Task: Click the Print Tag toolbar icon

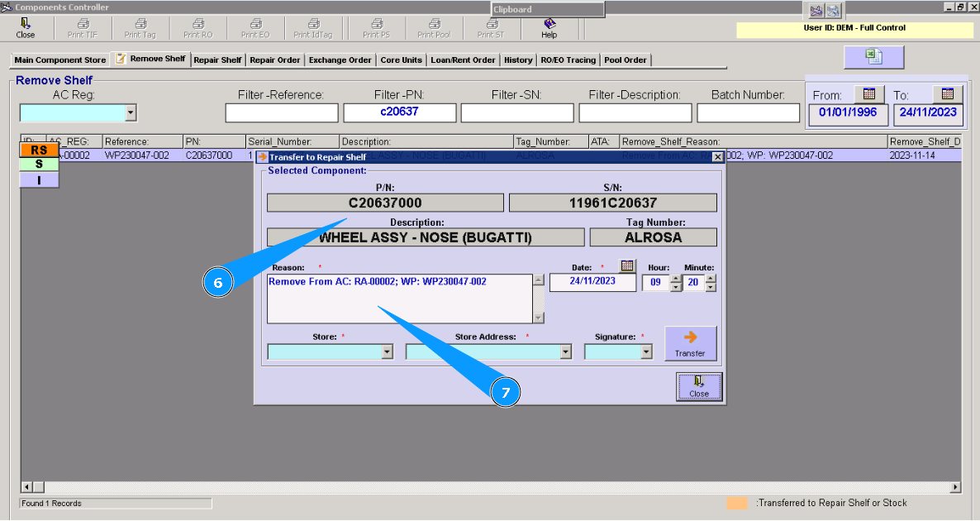Action: (x=140, y=28)
